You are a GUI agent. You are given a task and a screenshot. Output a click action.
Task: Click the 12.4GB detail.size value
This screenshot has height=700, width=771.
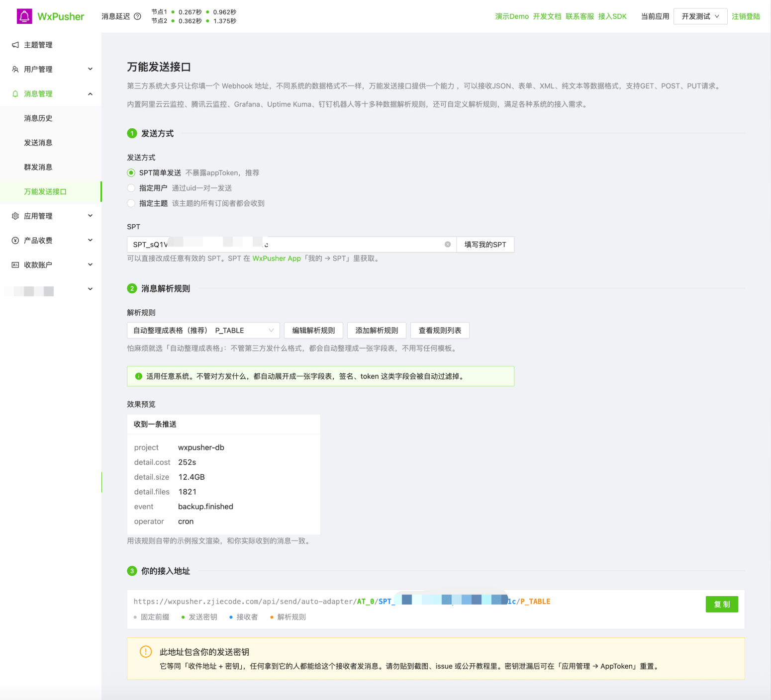(x=192, y=477)
